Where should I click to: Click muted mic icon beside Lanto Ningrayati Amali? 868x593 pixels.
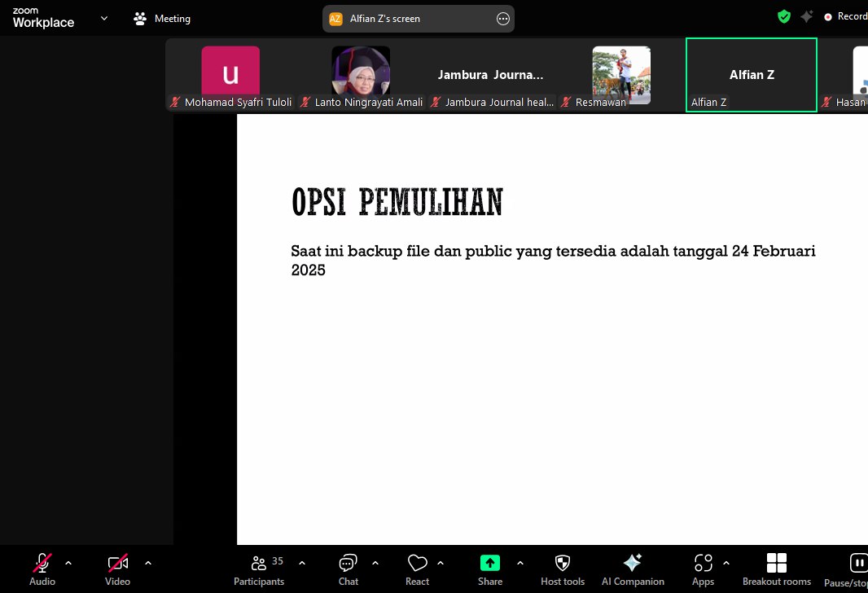305,102
